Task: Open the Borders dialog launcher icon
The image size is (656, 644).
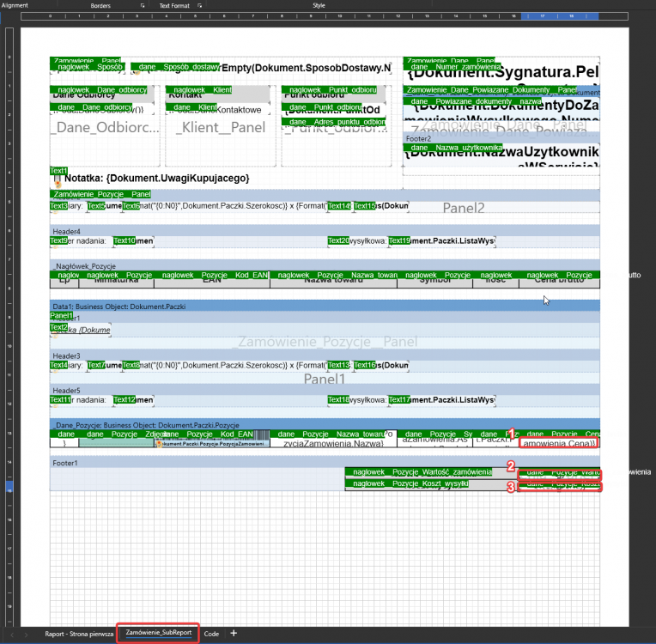Action: click(x=143, y=5)
